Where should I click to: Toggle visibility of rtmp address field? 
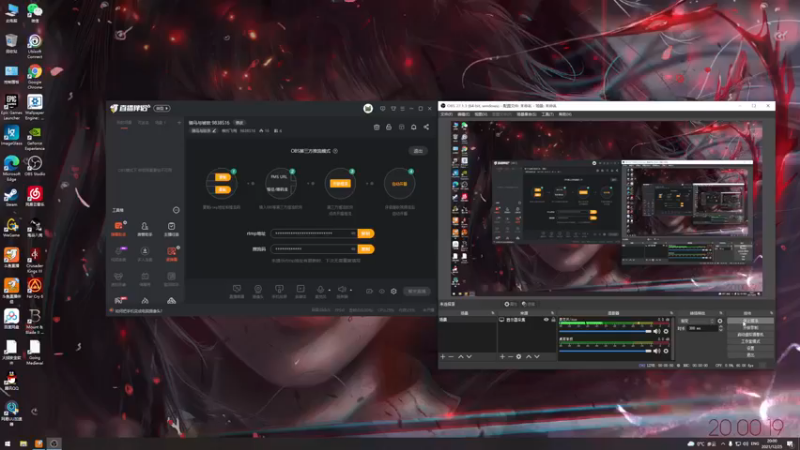tap(353, 233)
